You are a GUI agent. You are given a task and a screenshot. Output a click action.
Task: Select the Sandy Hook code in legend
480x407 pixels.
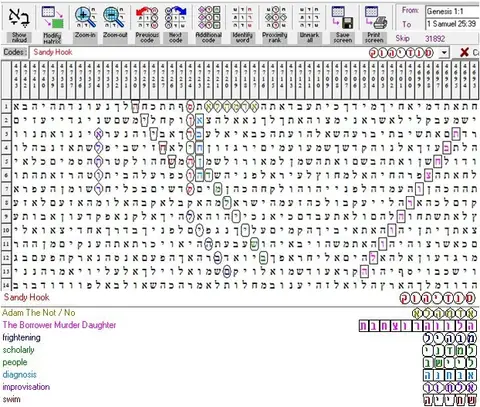tap(27, 297)
